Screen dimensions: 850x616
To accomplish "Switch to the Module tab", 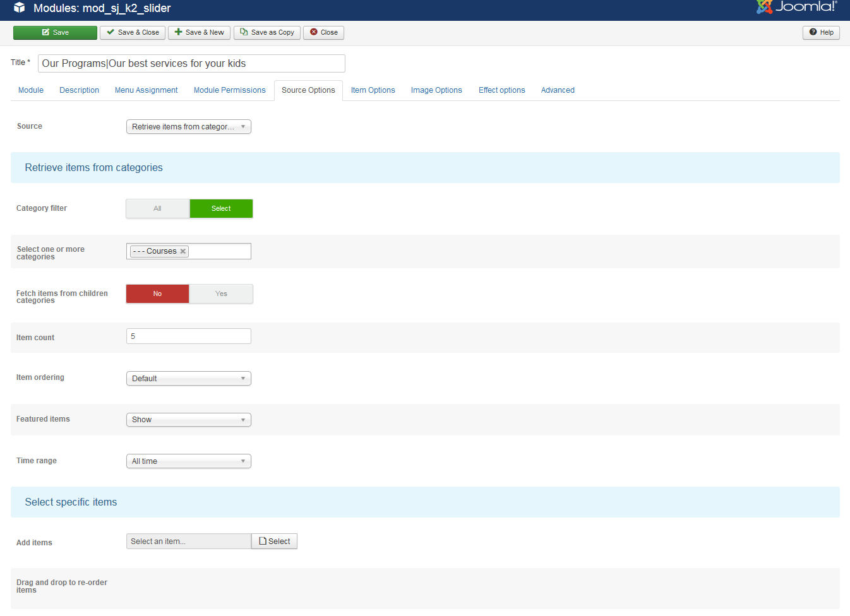I will (x=31, y=90).
